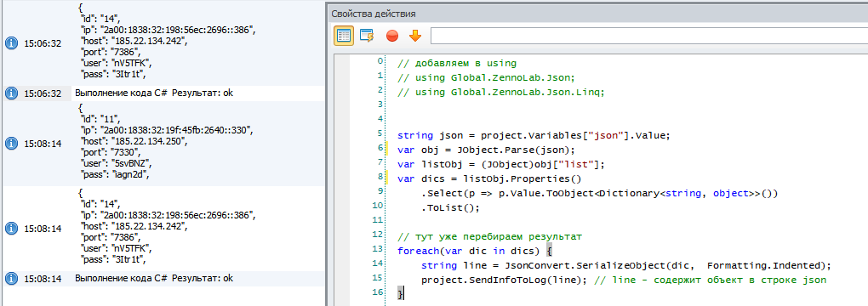Click host '185.22.134.250' in id 11 log entry
Viewport: 868px width, 306px height.
[150, 141]
